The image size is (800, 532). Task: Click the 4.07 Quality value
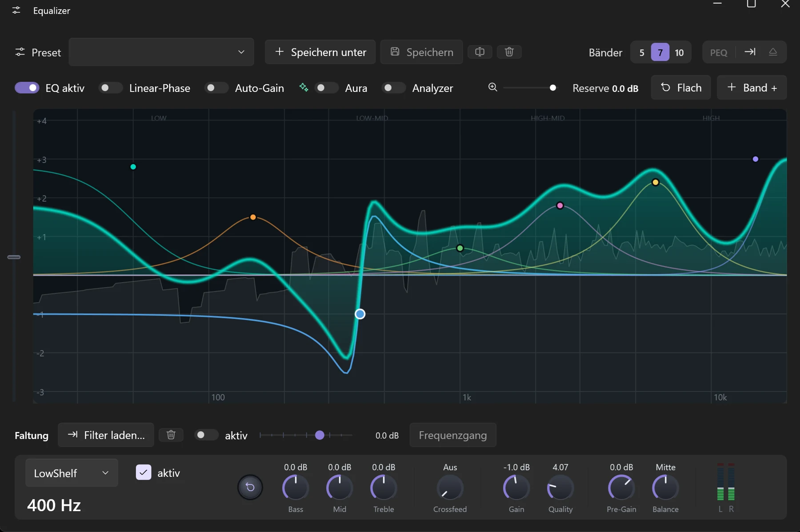(560, 467)
